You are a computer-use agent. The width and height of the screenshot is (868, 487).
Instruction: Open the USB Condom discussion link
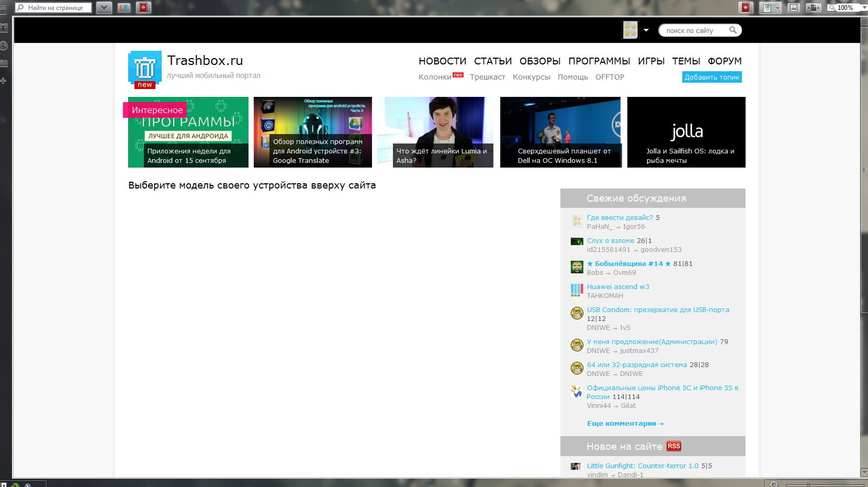click(658, 310)
